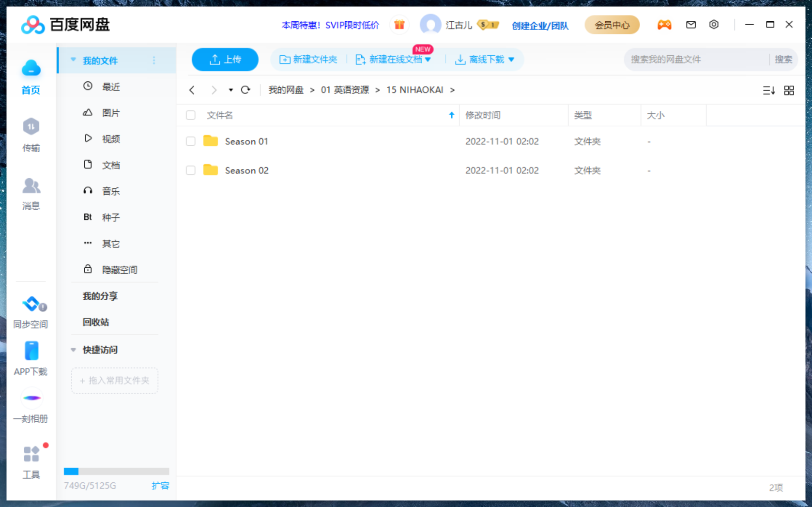The image size is (812, 507).
Task: Open the 消息 (Messages) panel
Action: pos(31,194)
